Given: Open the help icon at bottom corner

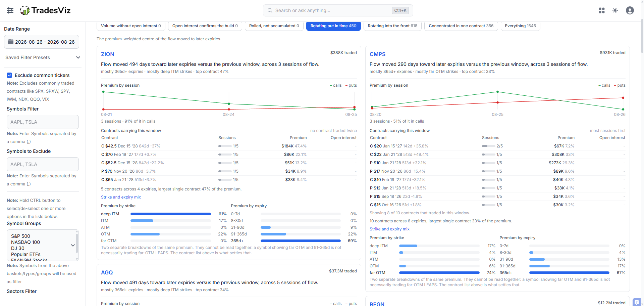Looking at the screenshot, I should (637, 302).
